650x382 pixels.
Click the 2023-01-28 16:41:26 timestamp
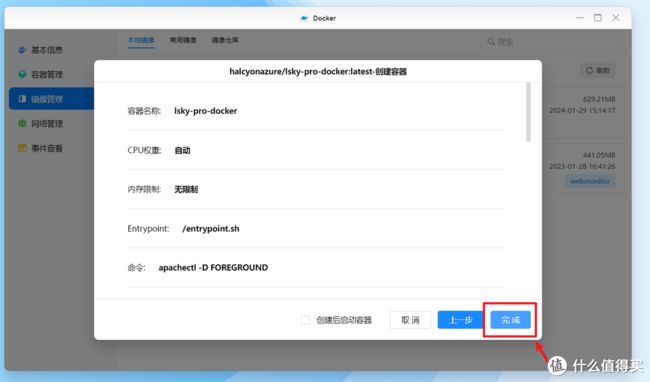(582, 167)
